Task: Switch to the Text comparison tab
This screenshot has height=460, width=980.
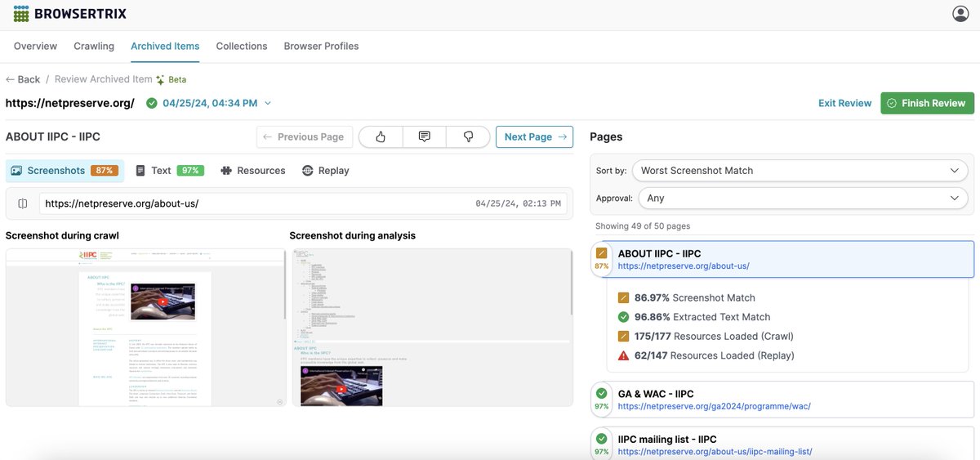Action: pos(169,171)
